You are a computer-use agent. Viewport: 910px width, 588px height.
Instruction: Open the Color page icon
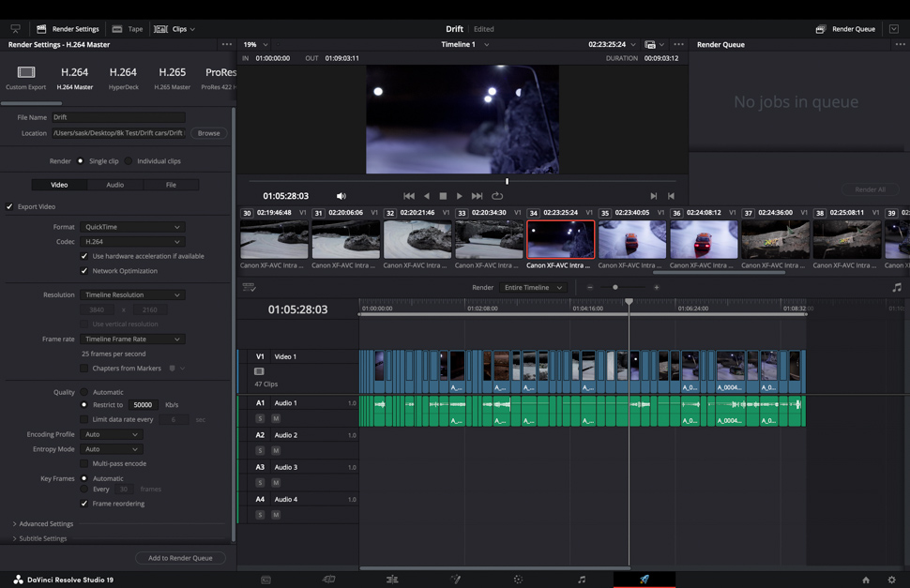518,580
